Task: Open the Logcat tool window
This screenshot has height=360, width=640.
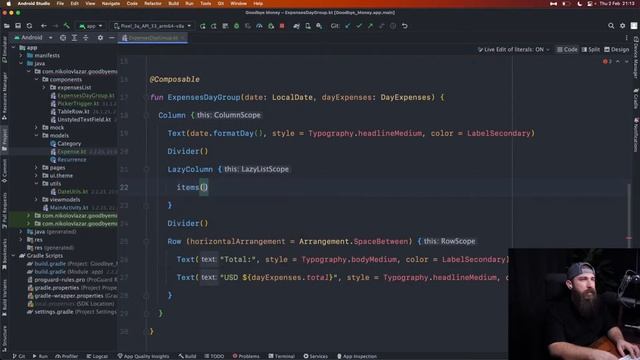Action: (x=97, y=356)
